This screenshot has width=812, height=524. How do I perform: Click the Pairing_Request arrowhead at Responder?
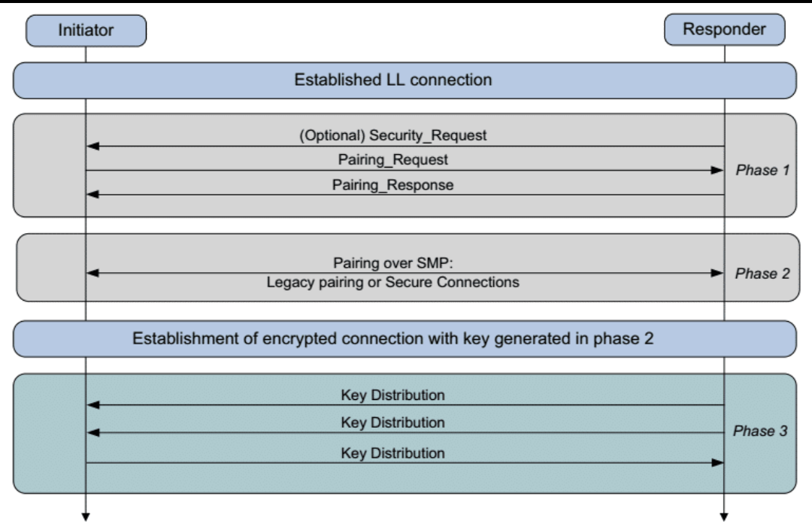[x=717, y=171]
